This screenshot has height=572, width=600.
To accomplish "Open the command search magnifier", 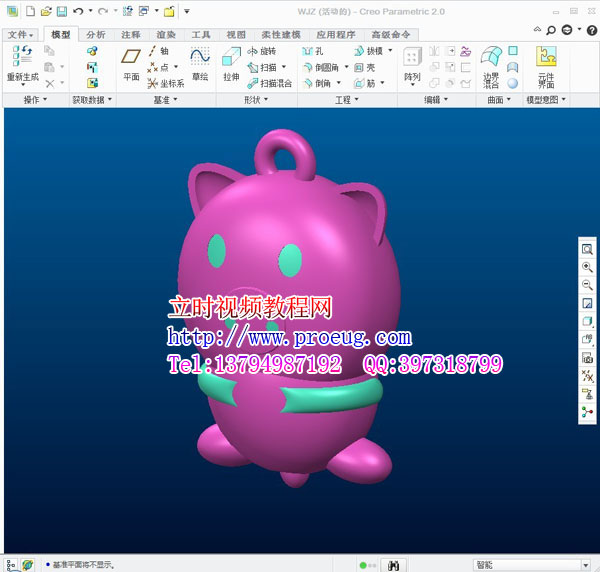I will coord(551,30).
